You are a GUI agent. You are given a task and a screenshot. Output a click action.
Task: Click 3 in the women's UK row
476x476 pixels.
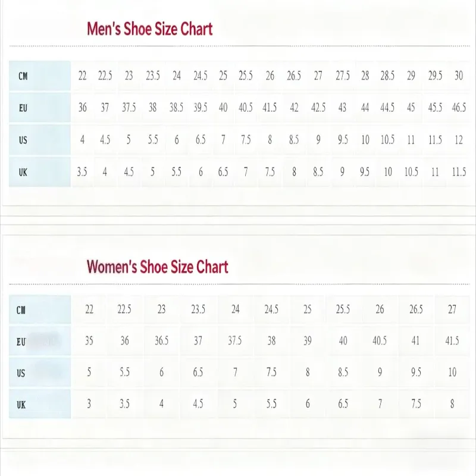coord(89,404)
